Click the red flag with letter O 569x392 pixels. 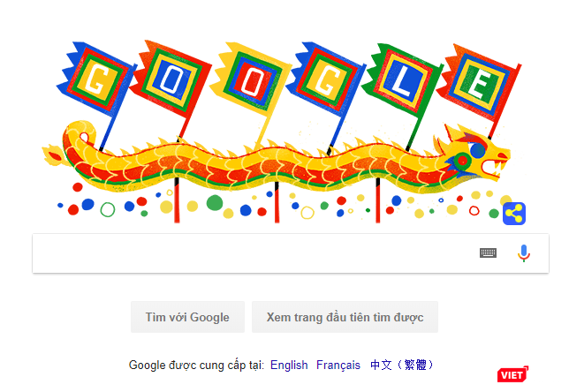(171, 81)
